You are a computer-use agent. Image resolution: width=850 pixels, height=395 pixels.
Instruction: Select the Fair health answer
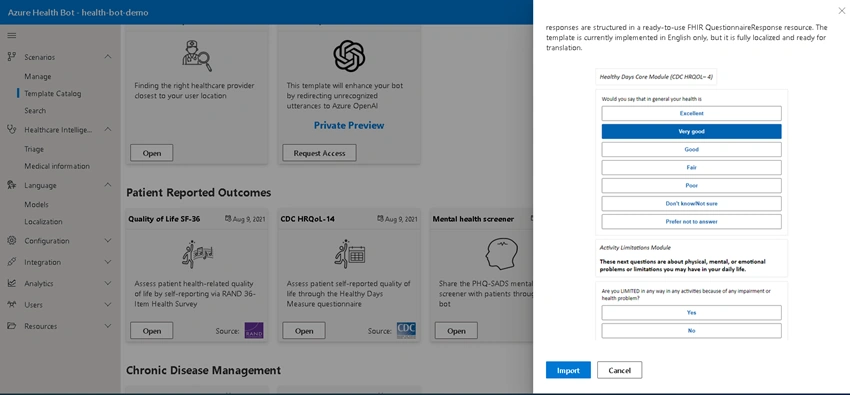tap(691, 167)
